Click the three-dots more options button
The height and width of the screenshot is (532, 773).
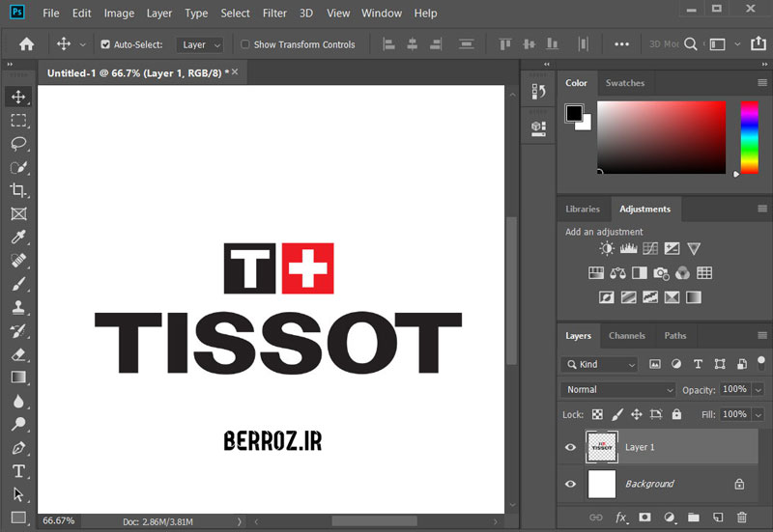click(x=621, y=44)
